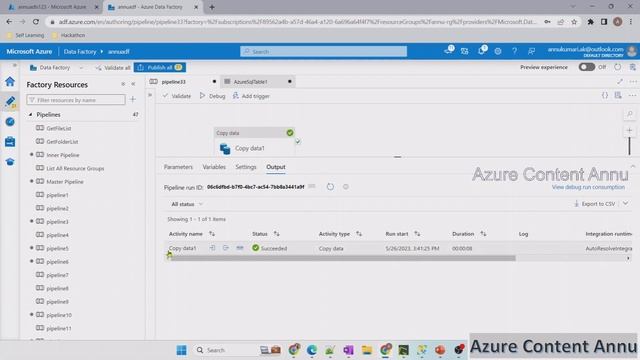Open the pipeline properties icon
Image resolution: width=640 pixels, height=360 pixels.
tap(618, 96)
